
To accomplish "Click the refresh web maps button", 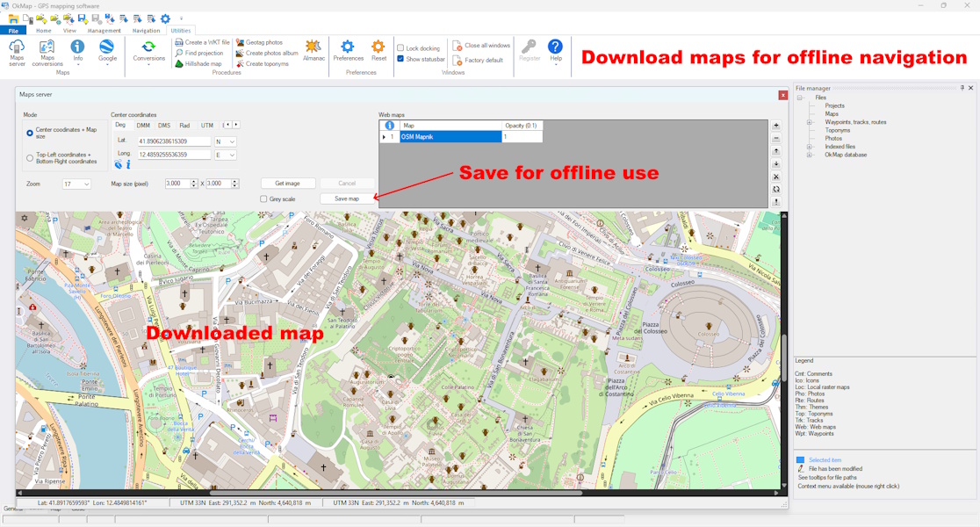I will 776,190.
